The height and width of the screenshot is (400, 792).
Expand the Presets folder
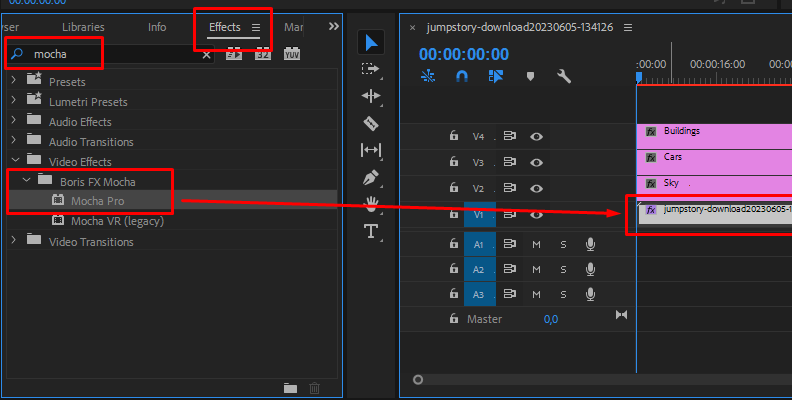tap(14, 80)
